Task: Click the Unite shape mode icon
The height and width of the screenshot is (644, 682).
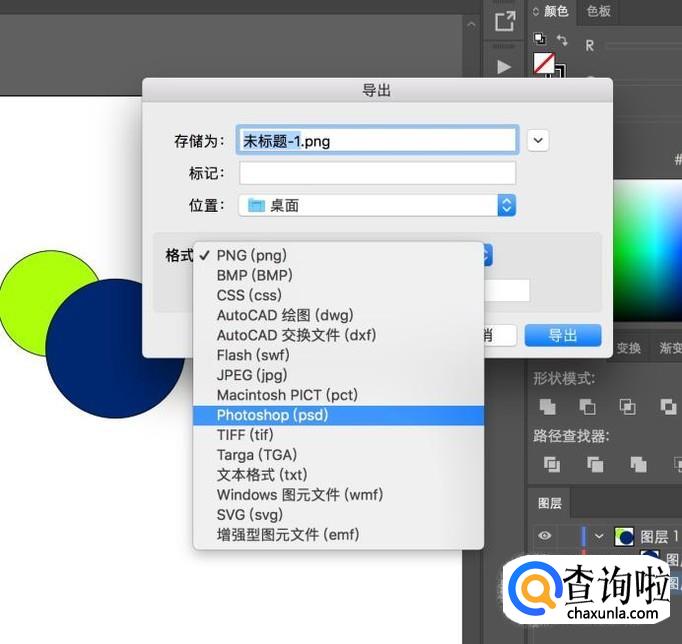Action: [x=548, y=407]
